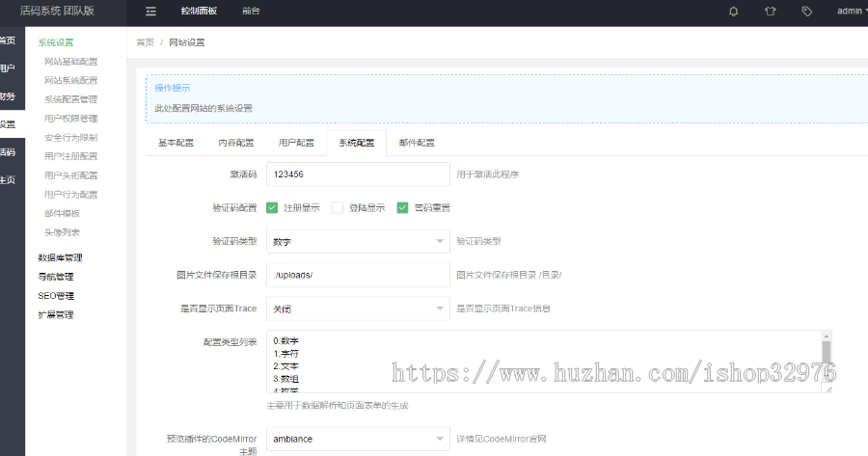Switch to the 基本配置 tab
The height and width of the screenshot is (456, 868).
176,143
